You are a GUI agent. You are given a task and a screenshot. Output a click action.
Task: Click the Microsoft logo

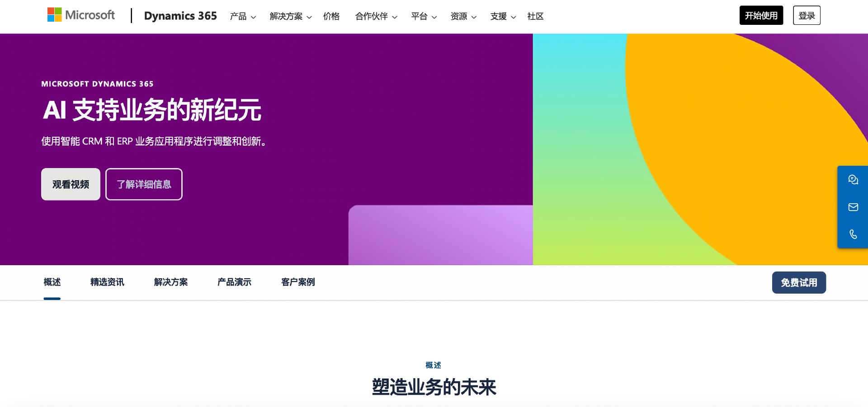(x=81, y=15)
